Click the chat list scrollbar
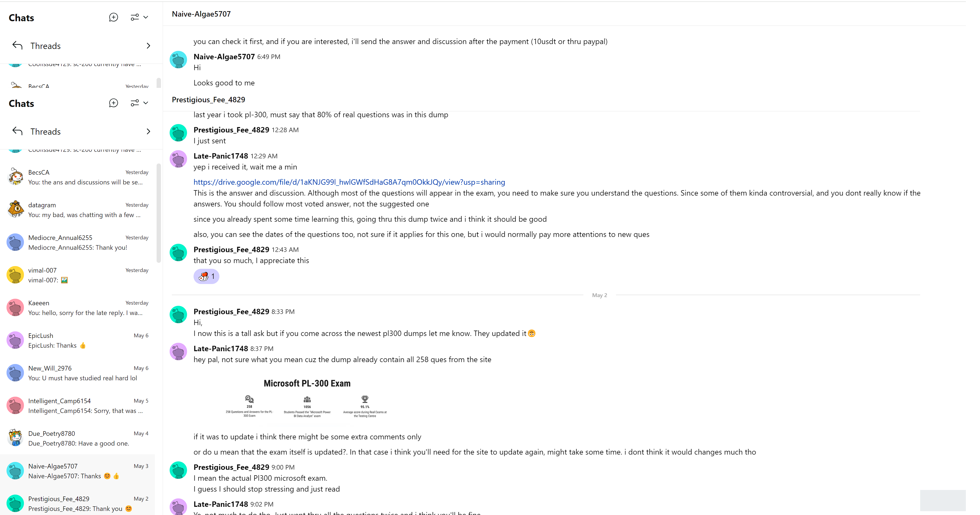This screenshot has width=980, height=515. (x=159, y=213)
